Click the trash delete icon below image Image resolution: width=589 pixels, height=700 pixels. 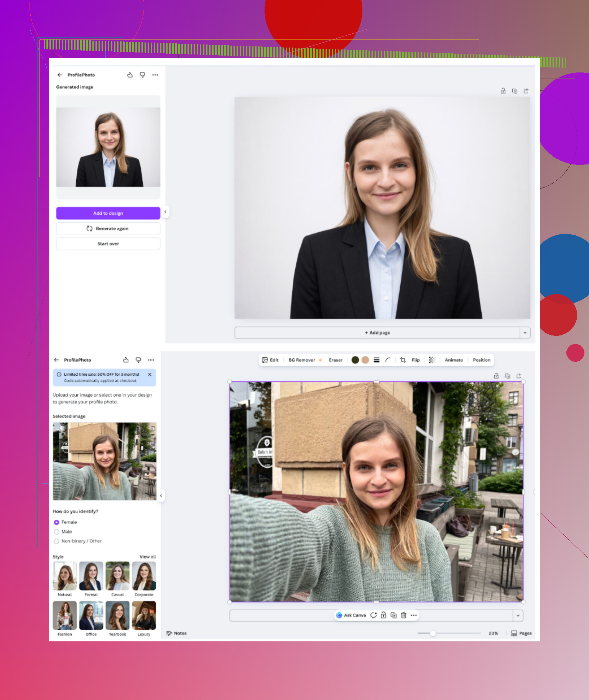403,615
